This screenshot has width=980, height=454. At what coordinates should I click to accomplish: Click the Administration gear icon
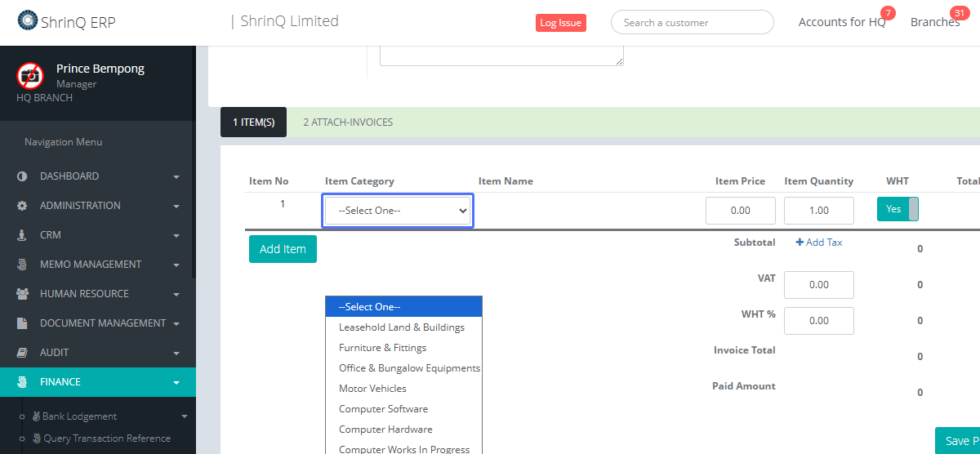(x=22, y=206)
